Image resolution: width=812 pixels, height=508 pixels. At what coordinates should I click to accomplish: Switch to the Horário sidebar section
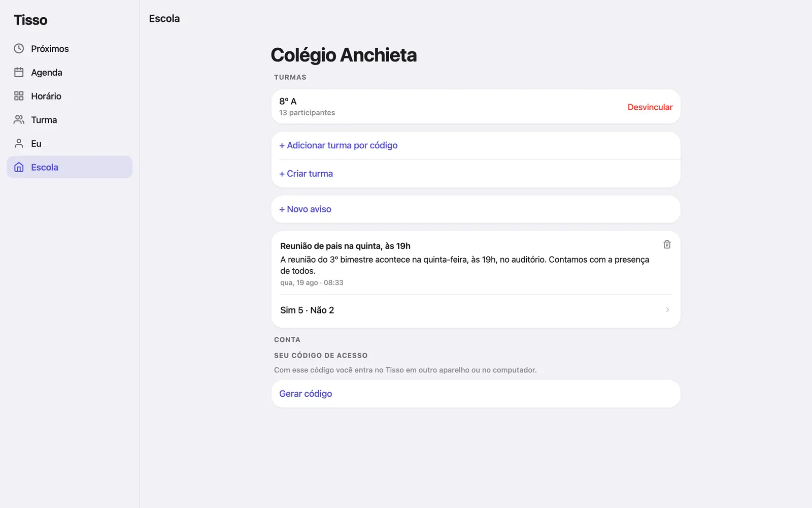coord(70,96)
